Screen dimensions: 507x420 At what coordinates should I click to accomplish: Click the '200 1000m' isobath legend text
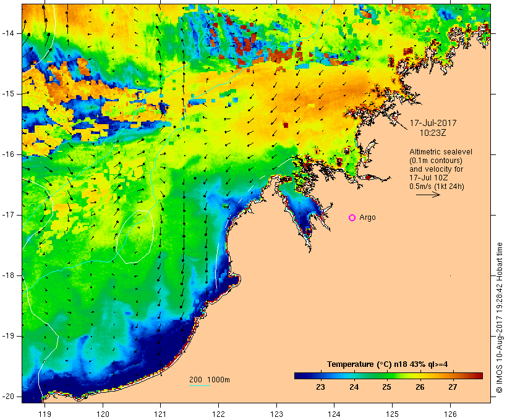click(210, 380)
